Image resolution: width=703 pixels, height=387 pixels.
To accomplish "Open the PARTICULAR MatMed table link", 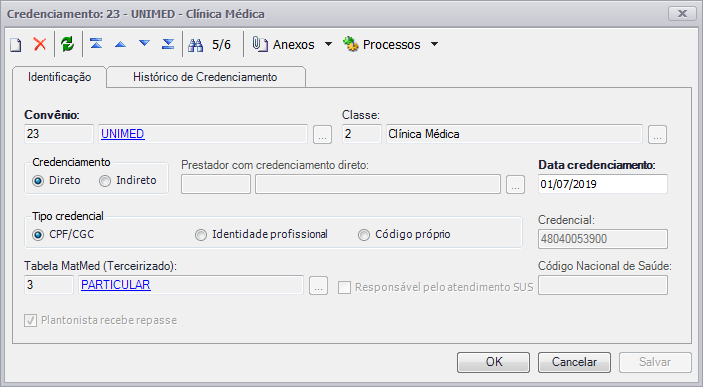I will (x=116, y=285).
